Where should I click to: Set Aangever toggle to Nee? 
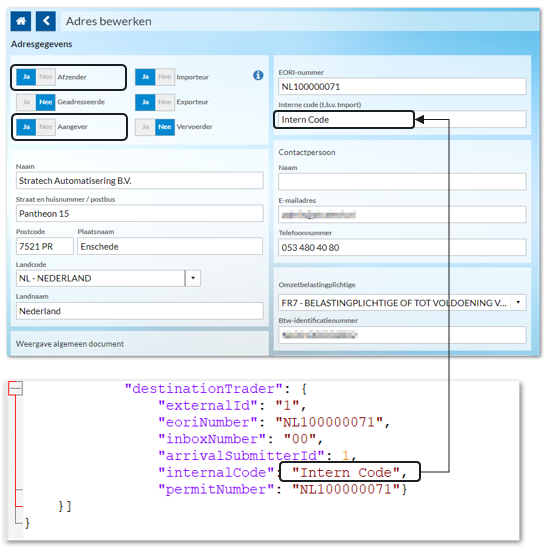(x=45, y=127)
